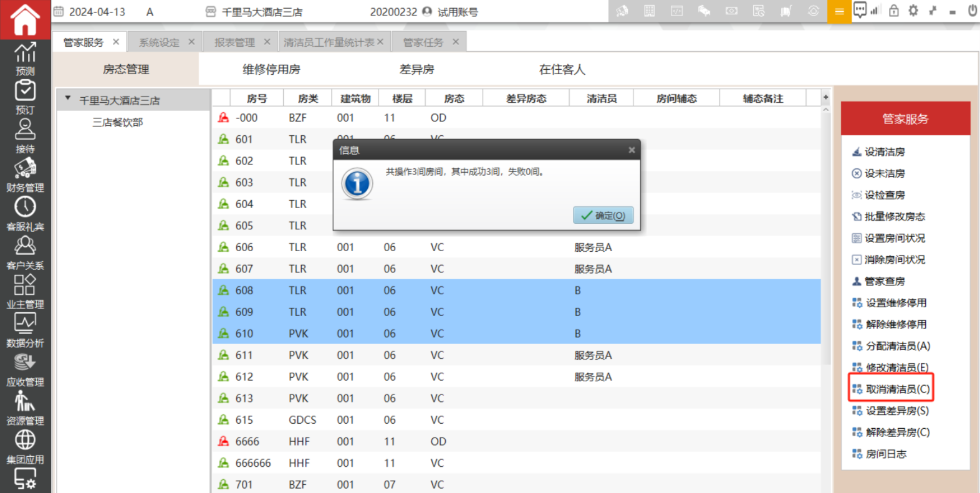Screen dimensions: 980x493
Task: Click 取消清洁员(C) in the service panel
Action: [x=897, y=389]
